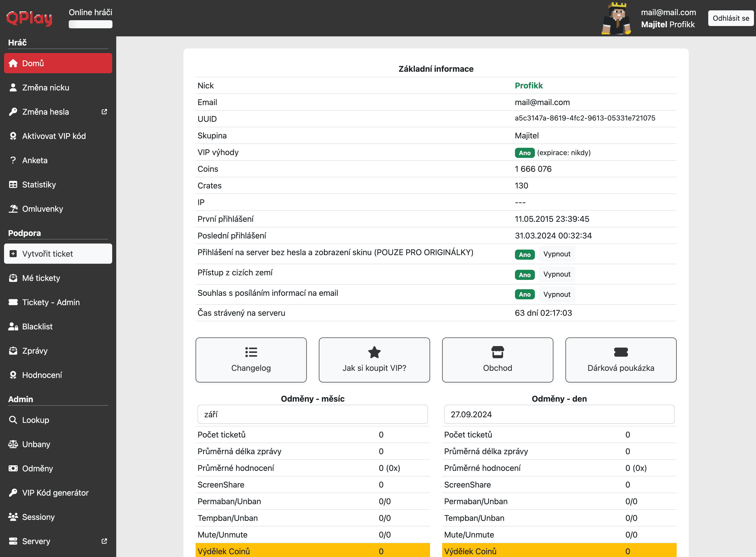
Task: Open Obchod via the shop icon
Action: 497,352
